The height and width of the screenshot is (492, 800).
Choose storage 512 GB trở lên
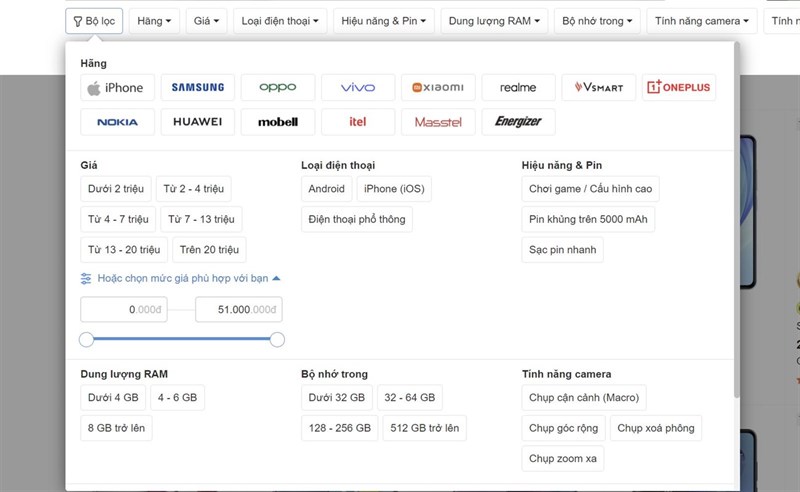pos(424,428)
